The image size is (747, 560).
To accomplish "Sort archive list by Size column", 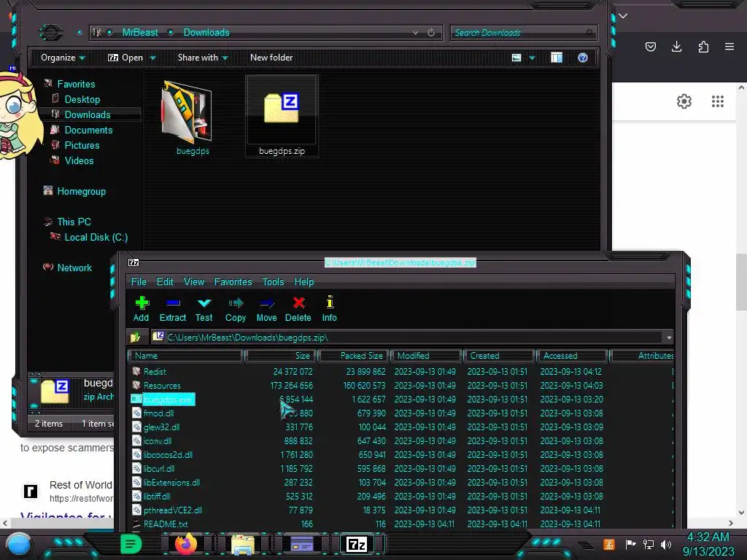I will [280, 356].
